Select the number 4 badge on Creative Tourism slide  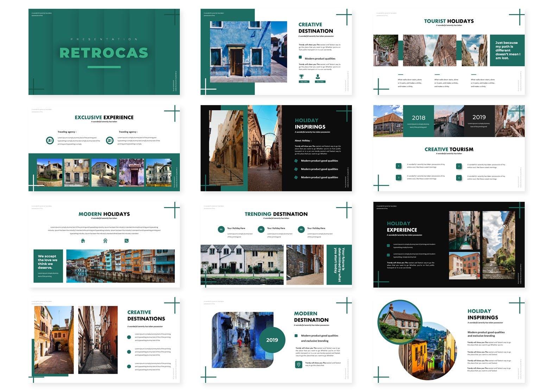coord(459,178)
